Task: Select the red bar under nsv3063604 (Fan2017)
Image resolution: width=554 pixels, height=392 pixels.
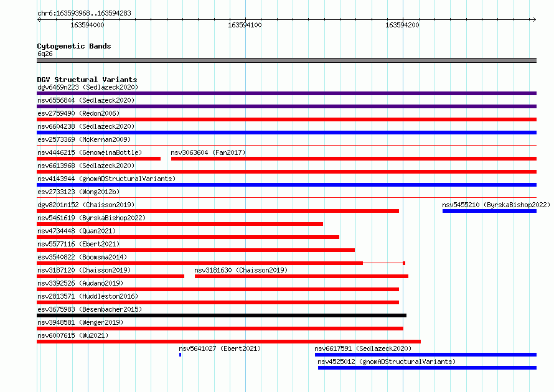Action: (x=354, y=159)
